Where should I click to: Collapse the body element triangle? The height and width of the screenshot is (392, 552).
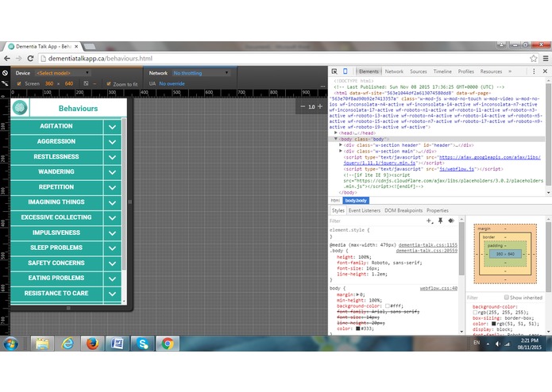point(336,139)
